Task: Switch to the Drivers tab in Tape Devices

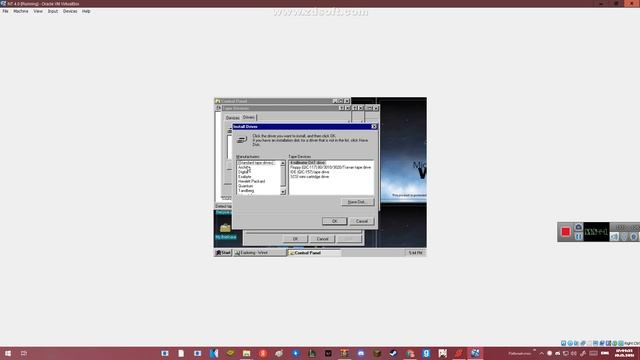Action: pyautogui.click(x=249, y=117)
